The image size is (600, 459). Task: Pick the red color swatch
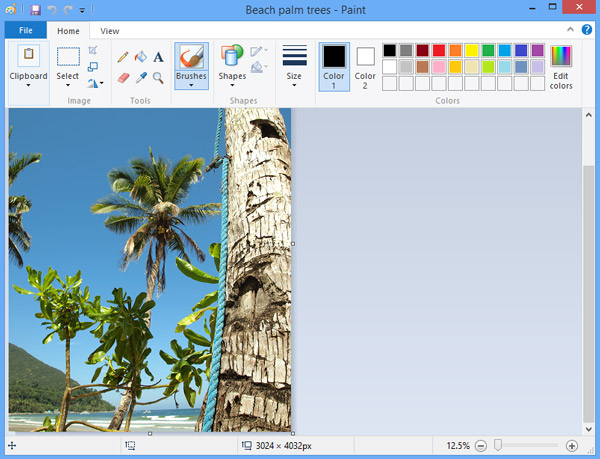(x=439, y=50)
